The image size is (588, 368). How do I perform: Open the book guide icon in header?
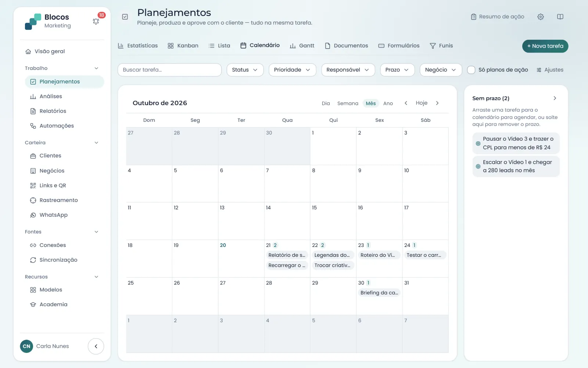coord(560,17)
